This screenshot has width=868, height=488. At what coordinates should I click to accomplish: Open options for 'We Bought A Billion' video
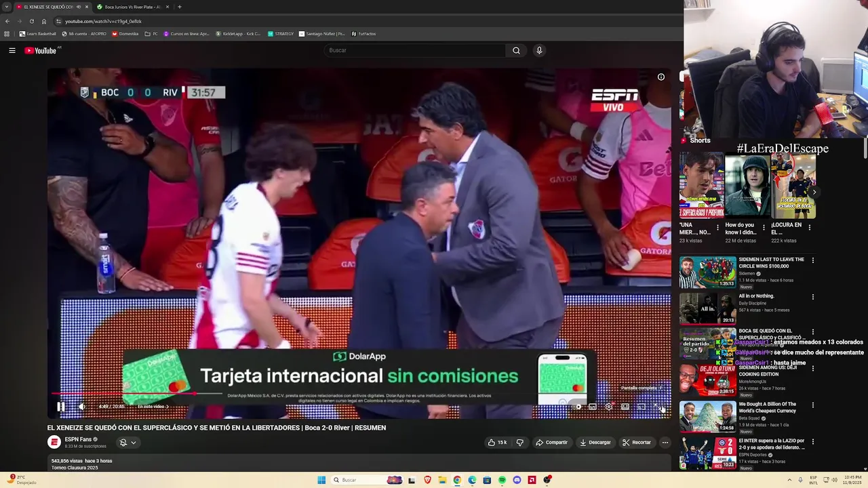[813, 405]
